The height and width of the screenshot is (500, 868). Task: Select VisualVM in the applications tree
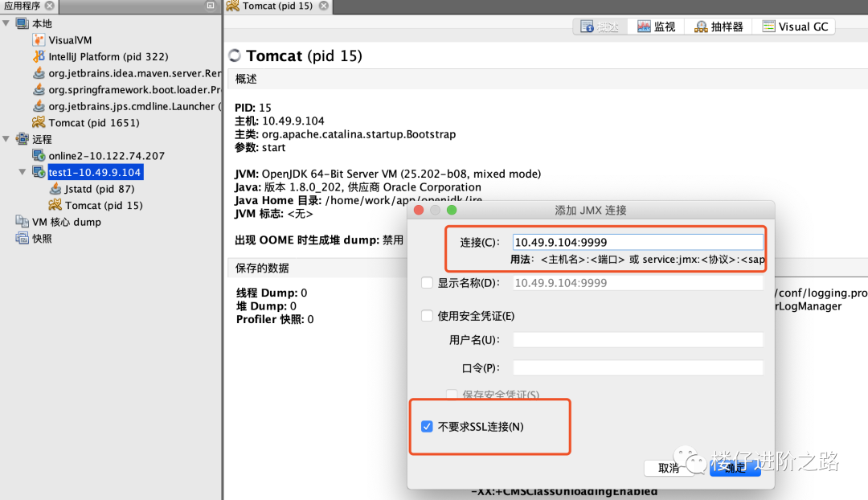pyautogui.click(x=70, y=40)
